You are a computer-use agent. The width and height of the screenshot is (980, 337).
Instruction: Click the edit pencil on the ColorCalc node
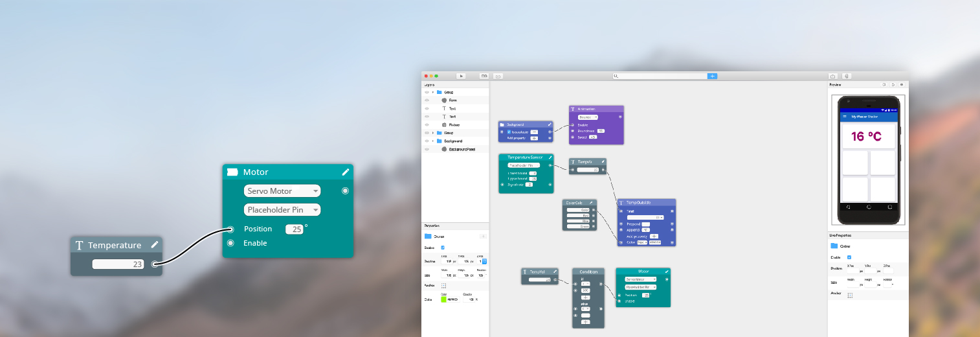[x=591, y=203]
